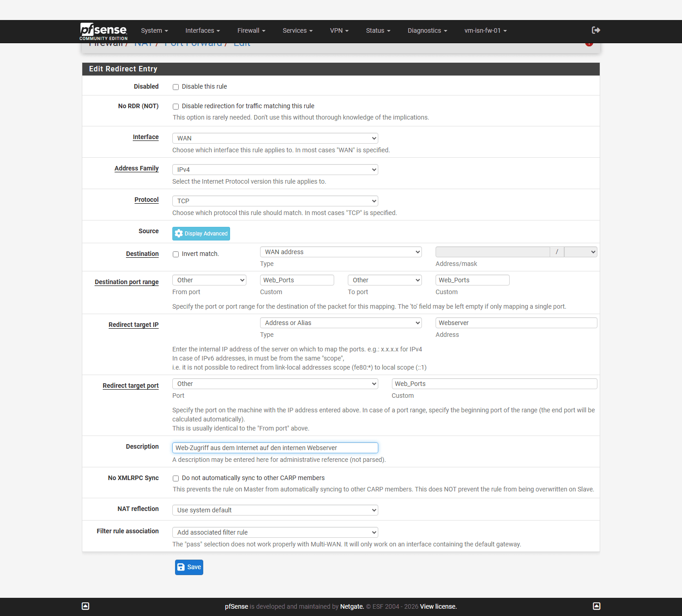Click the pfSense logo in navbar

coord(104,31)
